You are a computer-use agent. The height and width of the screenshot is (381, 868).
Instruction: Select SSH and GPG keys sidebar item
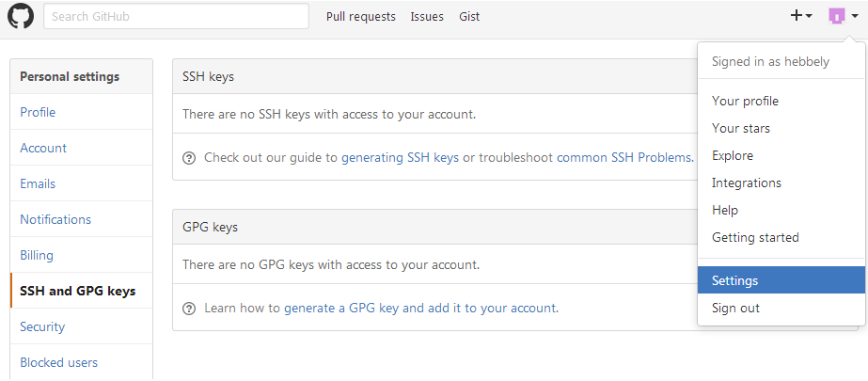(77, 291)
